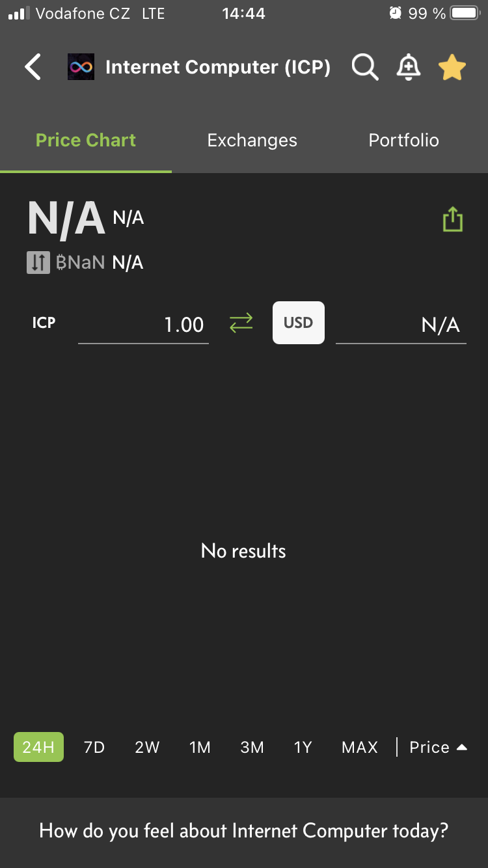Open the search magnifier icon
The image size is (488, 868).
click(364, 67)
